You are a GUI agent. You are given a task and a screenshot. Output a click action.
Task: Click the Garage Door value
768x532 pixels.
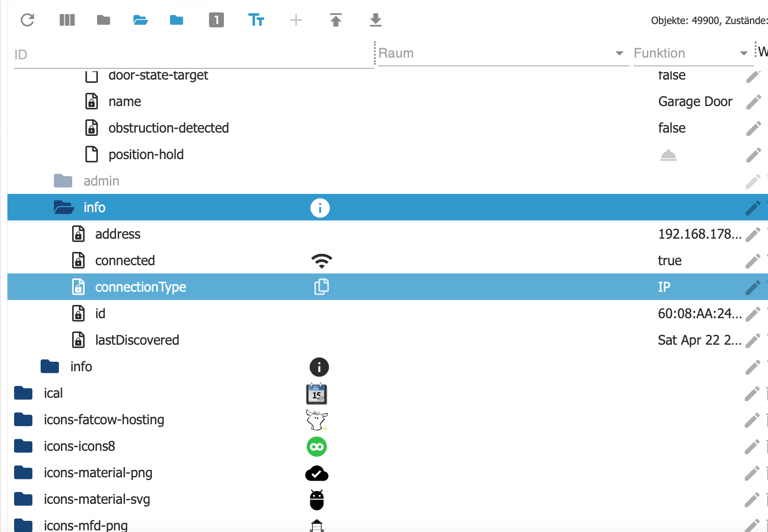click(695, 102)
